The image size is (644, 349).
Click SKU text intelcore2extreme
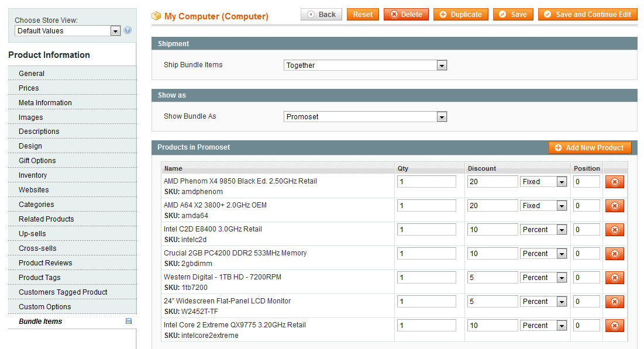[210, 336]
